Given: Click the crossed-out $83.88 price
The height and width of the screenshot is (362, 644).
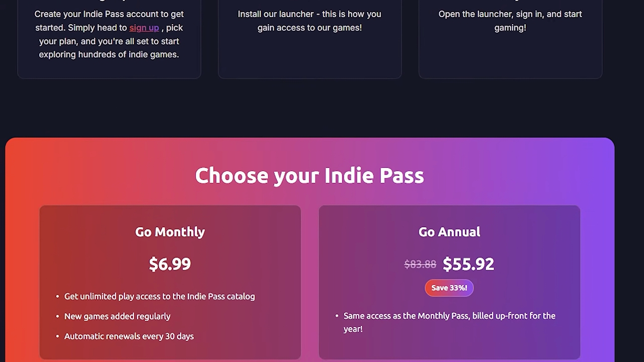Looking at the screenshot, I should (420, 264).
